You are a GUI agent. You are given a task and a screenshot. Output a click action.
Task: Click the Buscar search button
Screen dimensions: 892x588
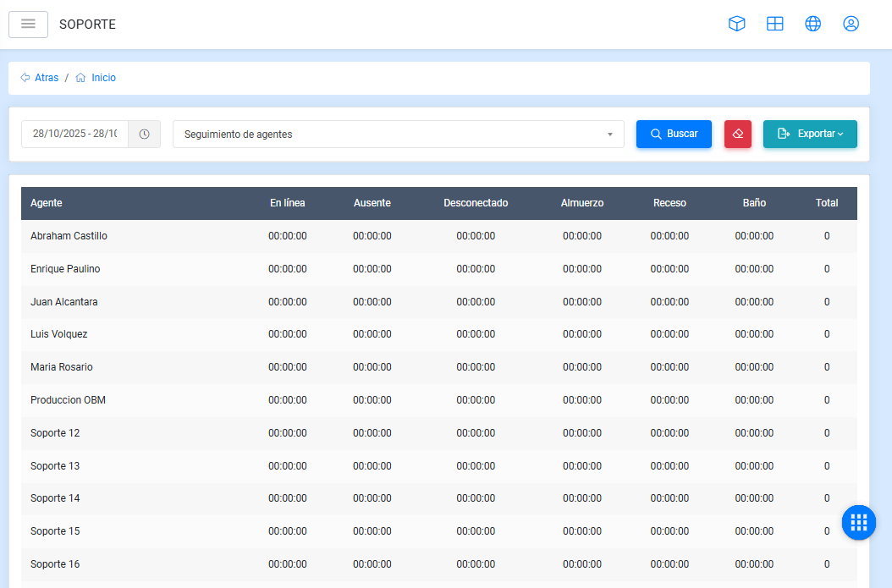674,134
